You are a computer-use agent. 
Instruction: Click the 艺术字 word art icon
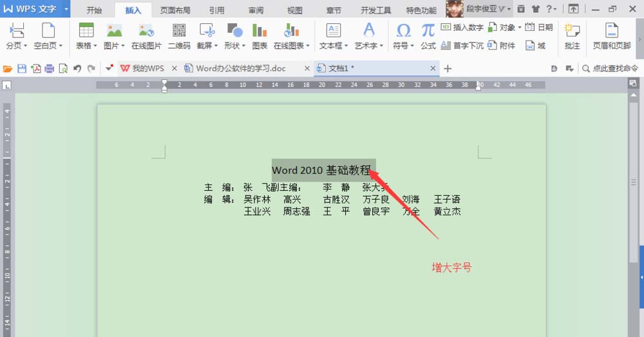pyautogui.click(x=369, y=31)
